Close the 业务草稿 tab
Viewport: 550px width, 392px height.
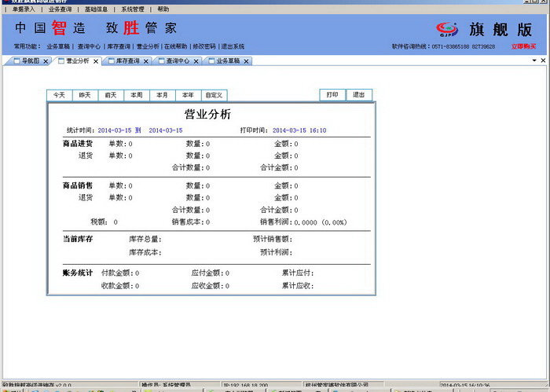pos(246,61)
